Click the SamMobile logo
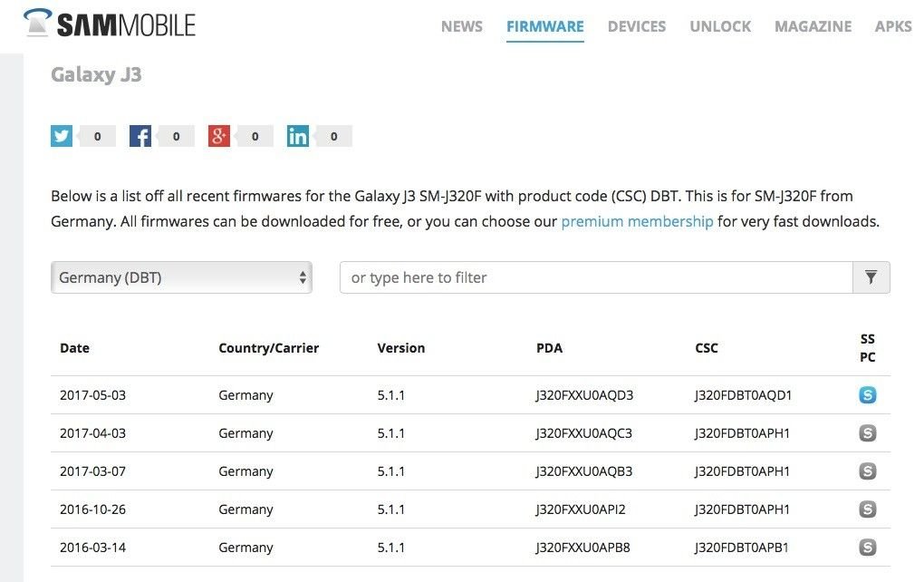 coord(110,24)
